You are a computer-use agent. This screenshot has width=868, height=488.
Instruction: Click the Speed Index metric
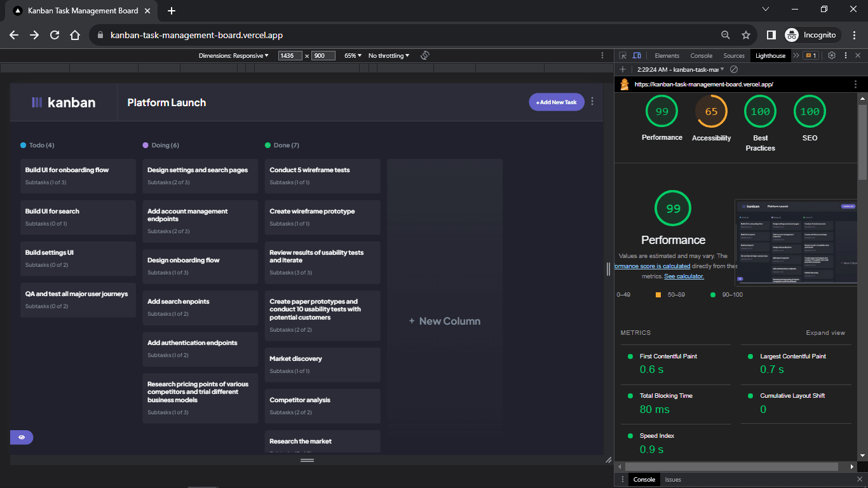tap(675, 443)
